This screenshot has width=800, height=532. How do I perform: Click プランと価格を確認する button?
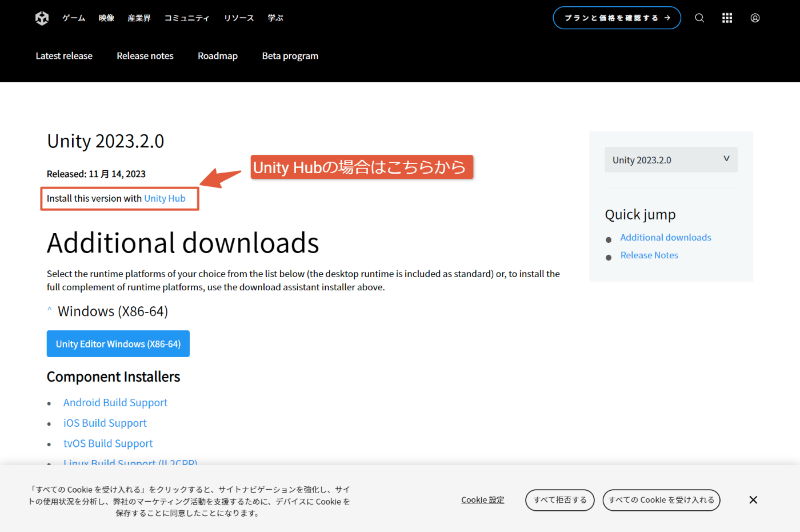coord(617,18)
